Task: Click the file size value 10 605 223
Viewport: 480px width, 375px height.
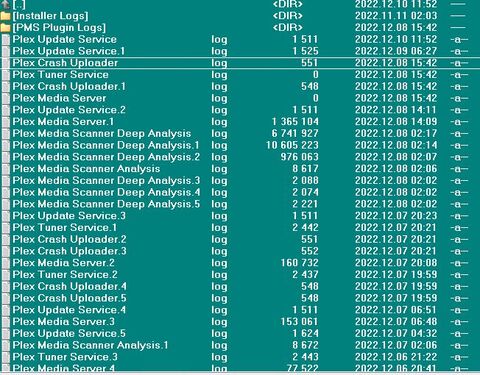Action: click(292, 145)
